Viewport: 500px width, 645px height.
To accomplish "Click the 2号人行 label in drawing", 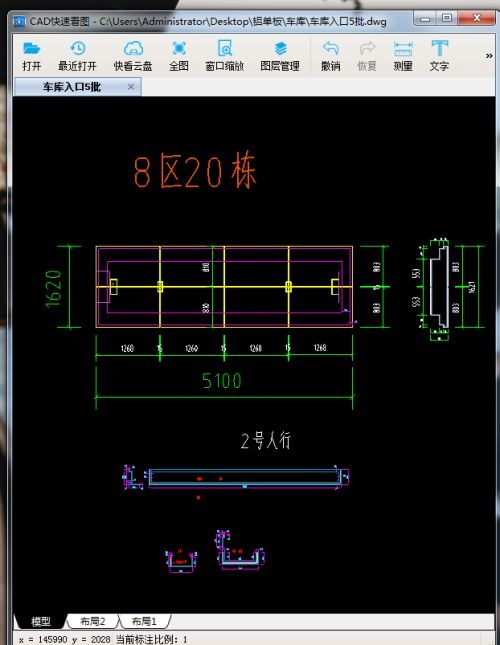I will point(266,441).
